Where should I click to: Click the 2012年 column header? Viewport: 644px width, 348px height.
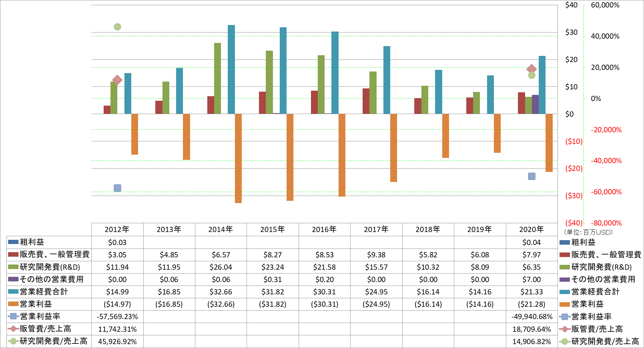point(117,229)
